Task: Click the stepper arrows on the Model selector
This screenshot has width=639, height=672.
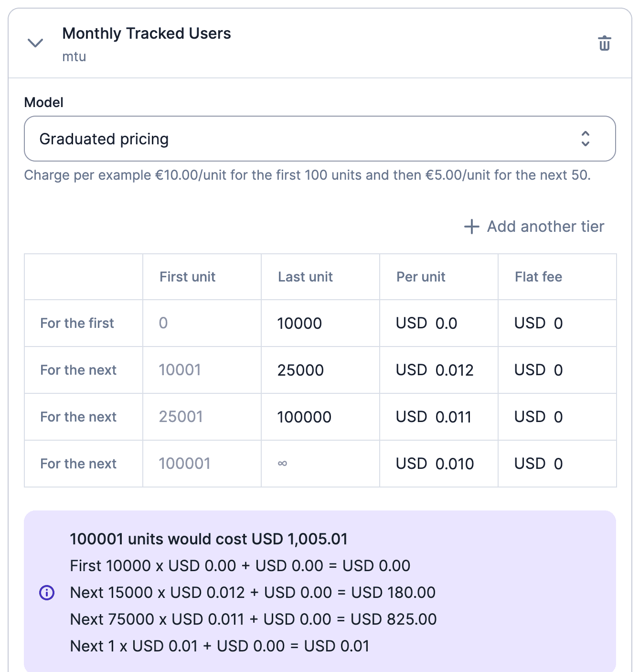Action: tap(586, 139)
